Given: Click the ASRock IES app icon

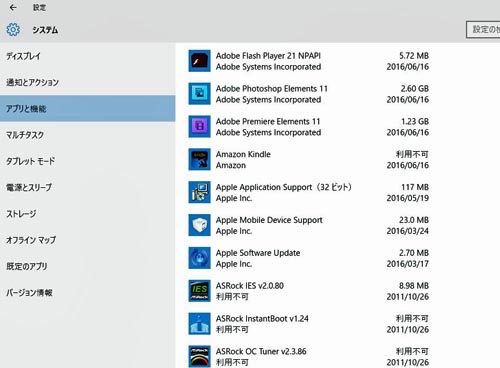Looking at the screenshot, I should (199, 291).
